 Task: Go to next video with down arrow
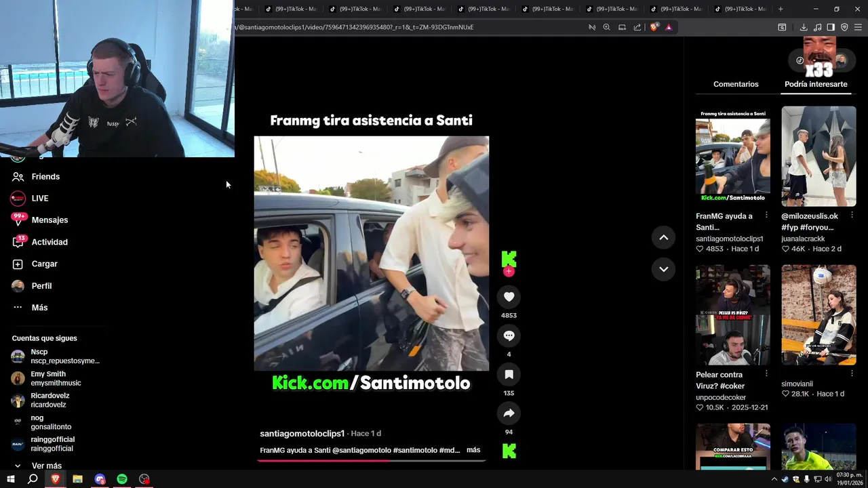click(x=663, y=269)
